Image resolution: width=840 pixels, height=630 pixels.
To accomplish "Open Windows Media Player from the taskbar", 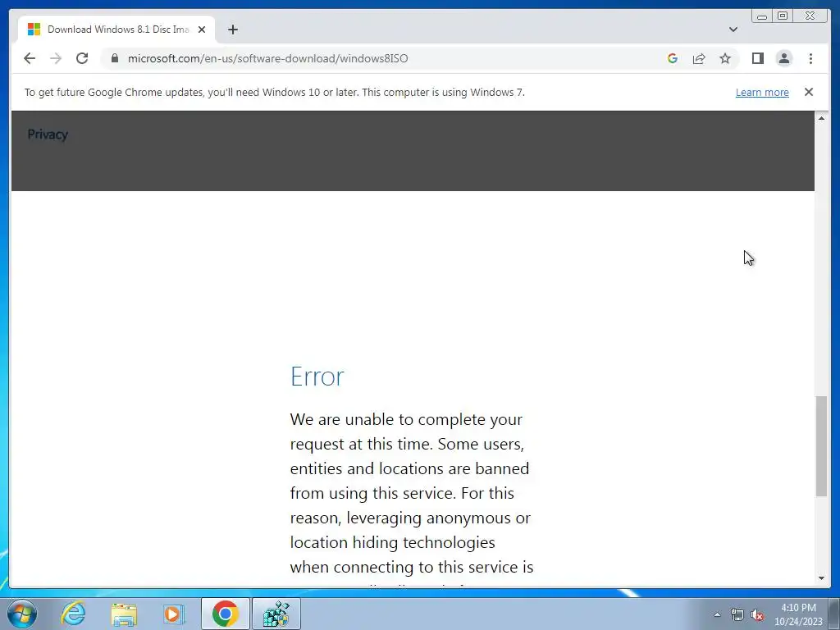I will [174, 614].
